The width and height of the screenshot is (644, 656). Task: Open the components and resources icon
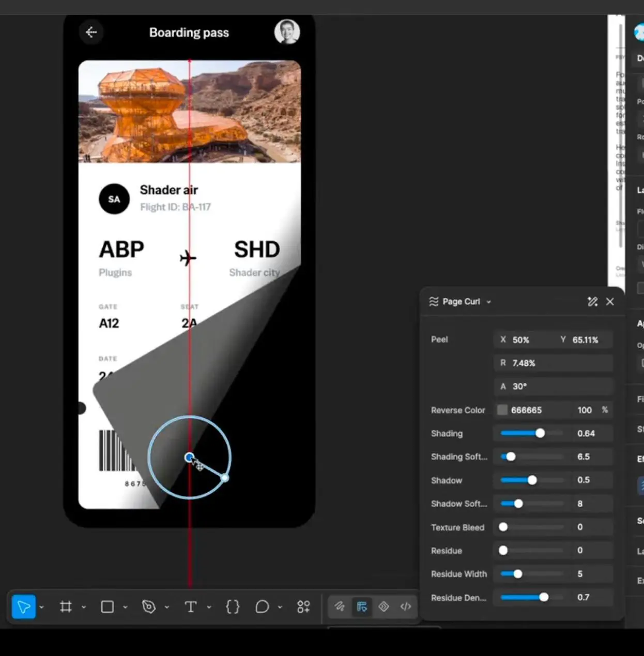pos(303,606)
